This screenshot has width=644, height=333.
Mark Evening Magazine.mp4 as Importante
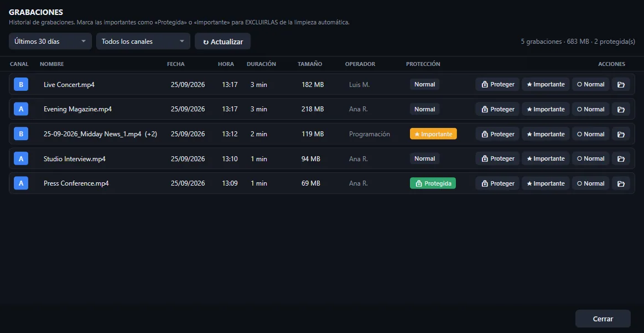pyautogui.click(x=546, y=109)
